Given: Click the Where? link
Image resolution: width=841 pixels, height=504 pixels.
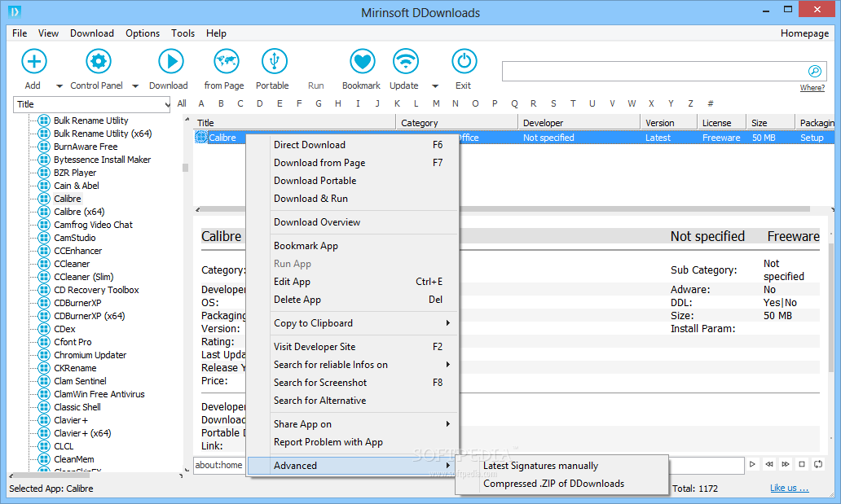Looking at the screenshot, I should pos(812,87).
